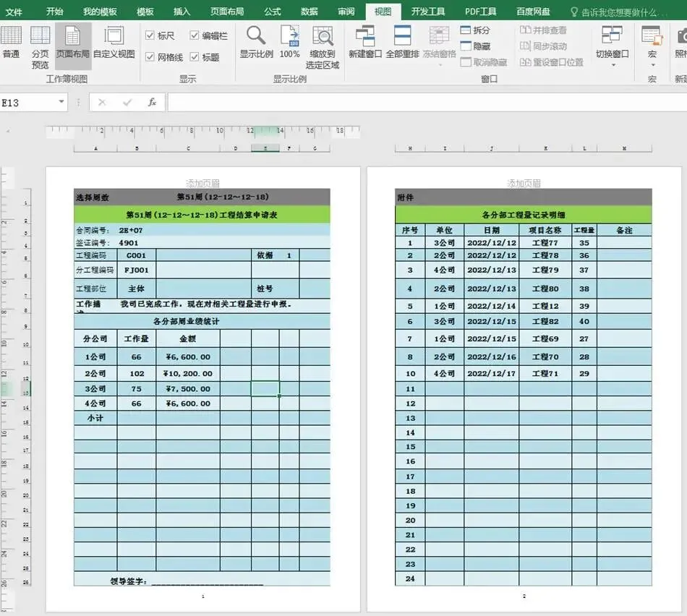The height and width of the screenshot is (616, 687).
Task: Click cell with 第51周 (12-12~12-18) week selector
Action: [223, 197]
